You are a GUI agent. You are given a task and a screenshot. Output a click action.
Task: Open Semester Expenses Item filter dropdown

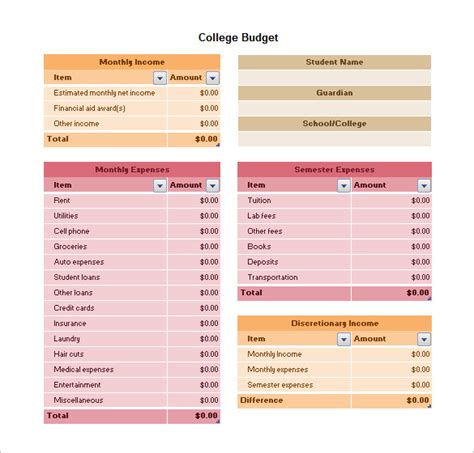(344, 186)
